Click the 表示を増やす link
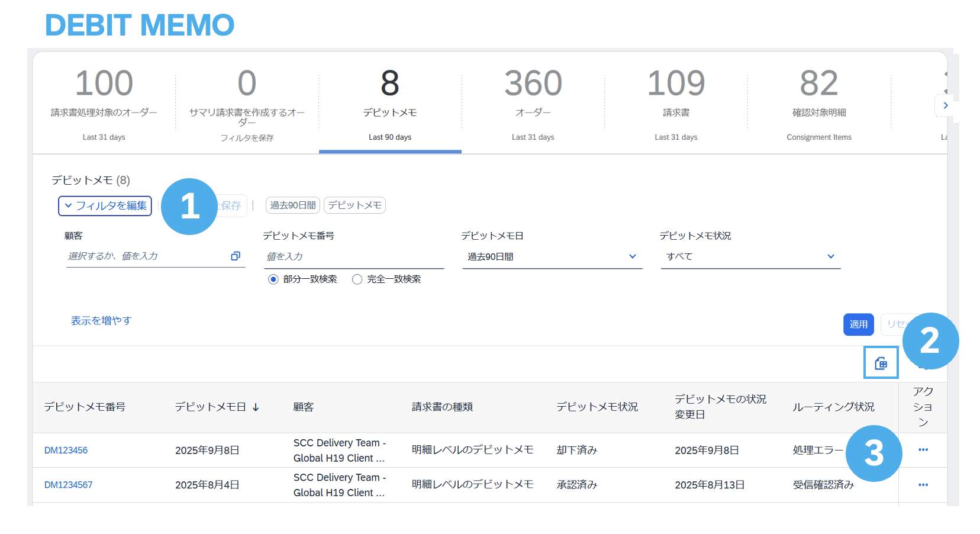This screenshot has width=980, height=534. pyautogui.click(x=101, y=320)
